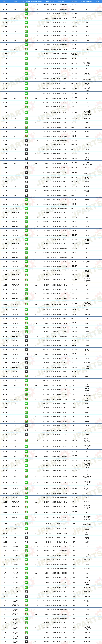Image resolution: width=102 pixels, height=644 pixels.
Task: Click the 'Marka' column header
Action: pos(5,1)
